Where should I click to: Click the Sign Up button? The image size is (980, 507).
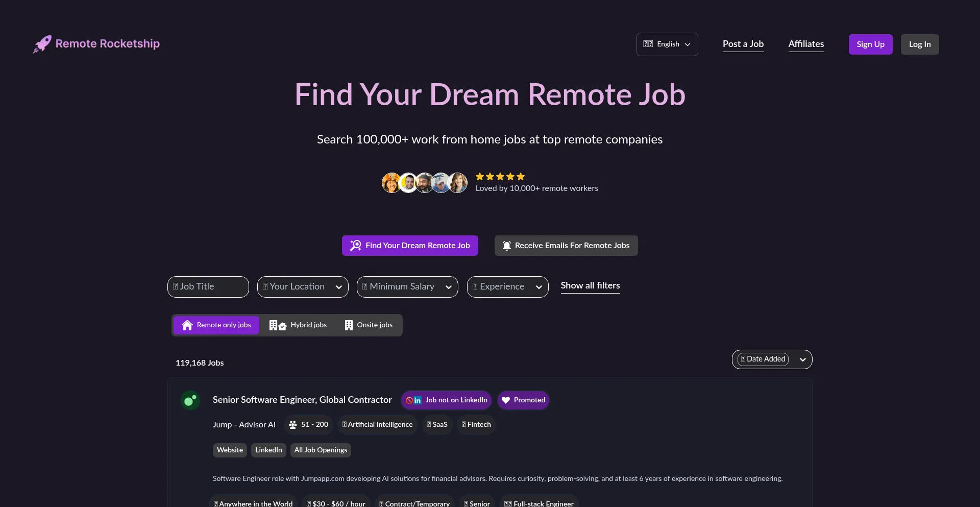pyautogui.click(x=870, y=44)
